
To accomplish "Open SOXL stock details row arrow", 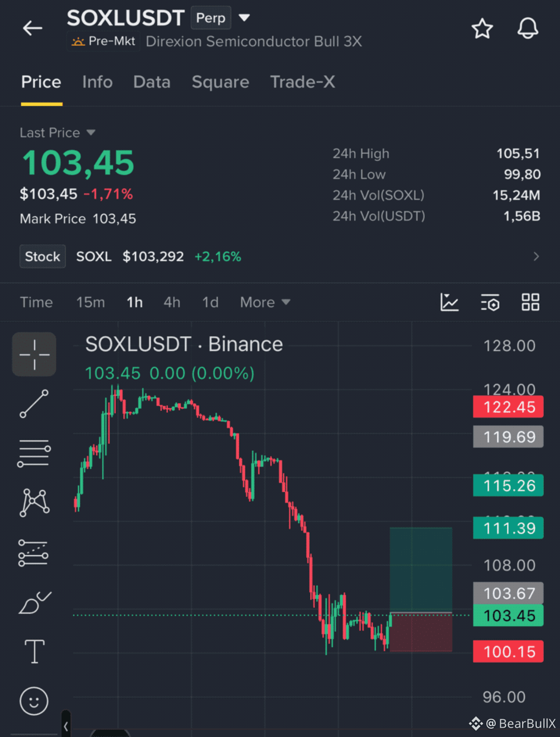I will [536, 257].
